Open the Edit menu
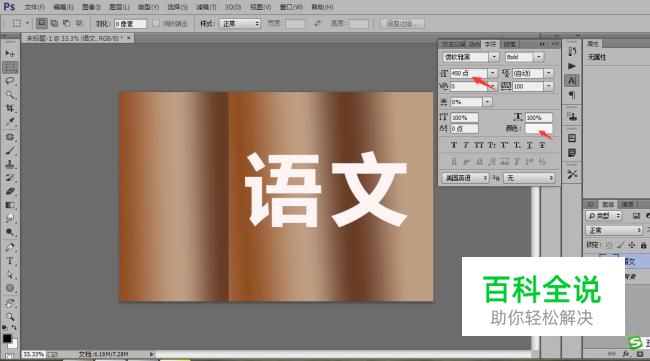This screenshot has width=650, height=361. click(x=63, y=7)
